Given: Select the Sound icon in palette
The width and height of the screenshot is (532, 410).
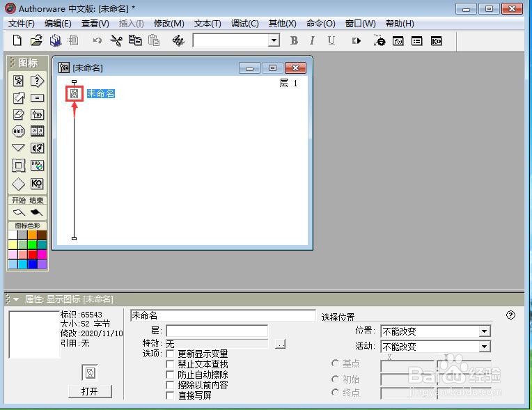Looking at the screenshot, I should tap(37, 148).
